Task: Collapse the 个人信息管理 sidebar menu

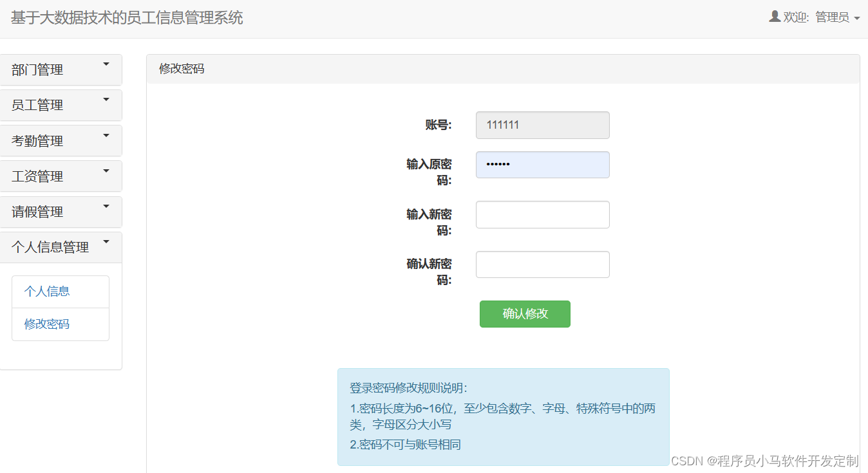Action: (61, 247)
